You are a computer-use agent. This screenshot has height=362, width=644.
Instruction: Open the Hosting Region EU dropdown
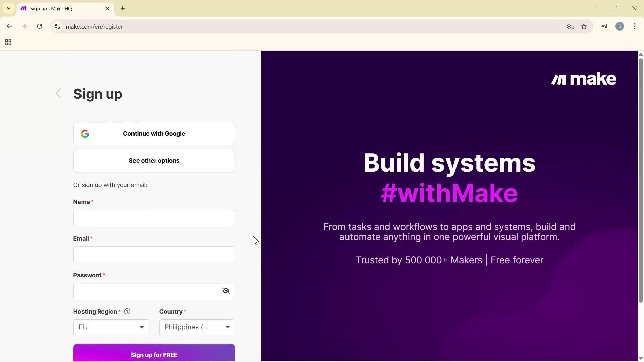pos(111,327)
